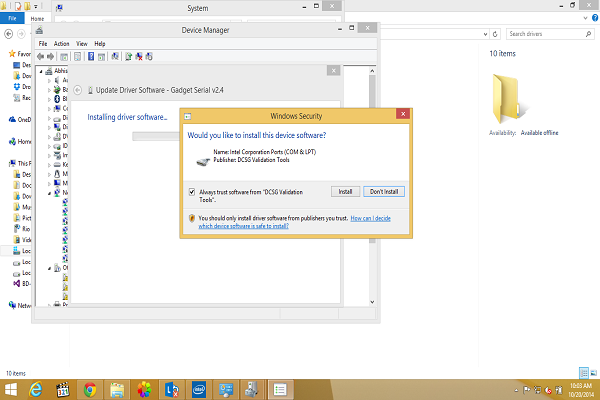600x400 pixels.
Task: Open the Explorer File ribbon tab
Action: click(12, 18)
